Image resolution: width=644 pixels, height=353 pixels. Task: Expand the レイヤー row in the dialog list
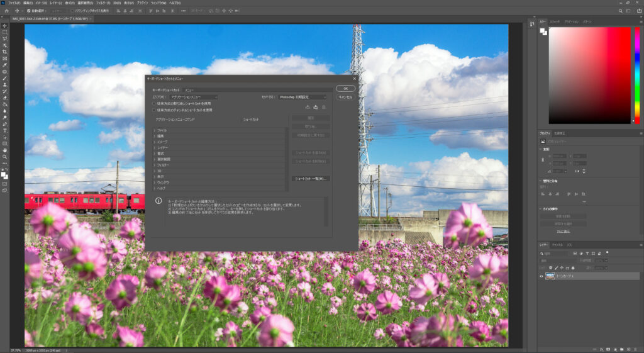coord(155,147)
